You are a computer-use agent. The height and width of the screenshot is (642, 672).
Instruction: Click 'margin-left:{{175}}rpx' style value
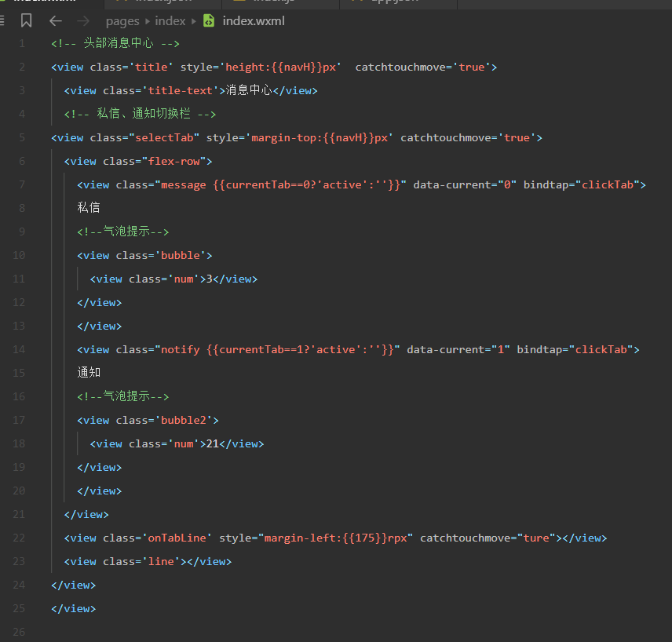[x=335, y=538]
